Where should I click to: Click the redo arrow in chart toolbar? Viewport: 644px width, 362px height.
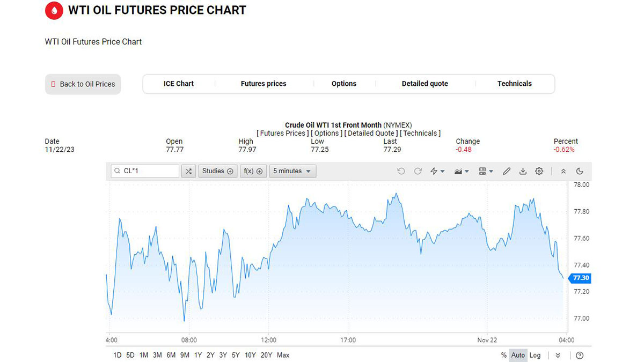pyautogui.click(x=418, y=171)
